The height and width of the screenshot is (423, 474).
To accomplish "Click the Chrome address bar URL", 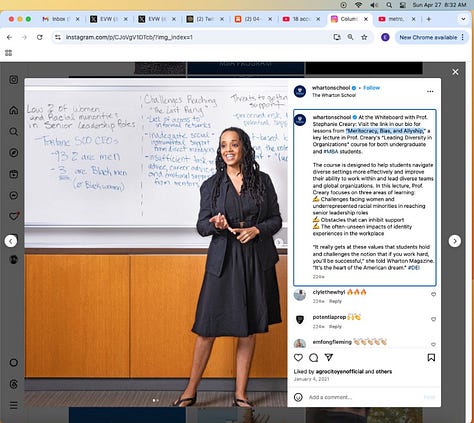I will [x=129, y=37].
